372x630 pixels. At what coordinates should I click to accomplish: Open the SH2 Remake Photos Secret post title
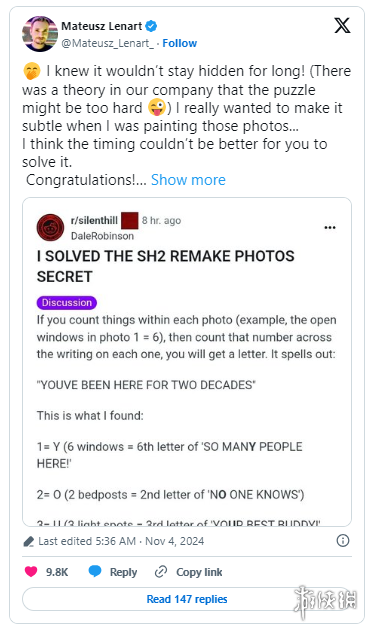[x=166, y=266]
